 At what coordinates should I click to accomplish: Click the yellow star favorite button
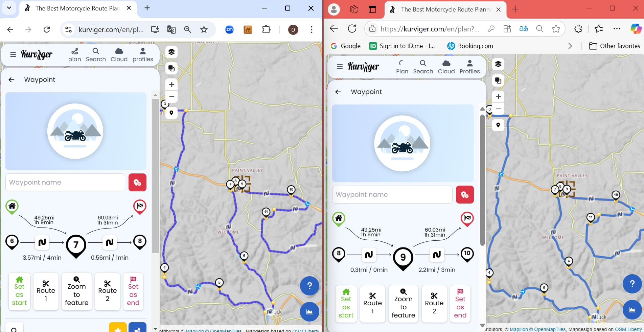[x=118, y=329]
